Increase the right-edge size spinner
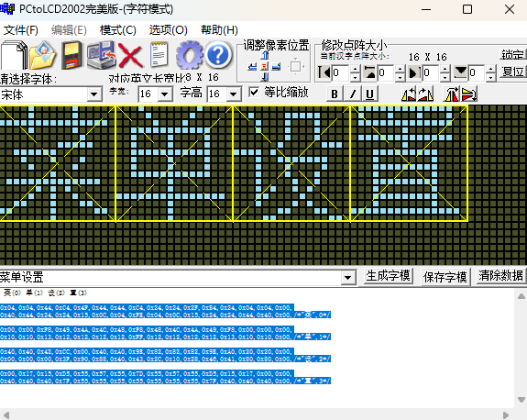 pos(445,69)
